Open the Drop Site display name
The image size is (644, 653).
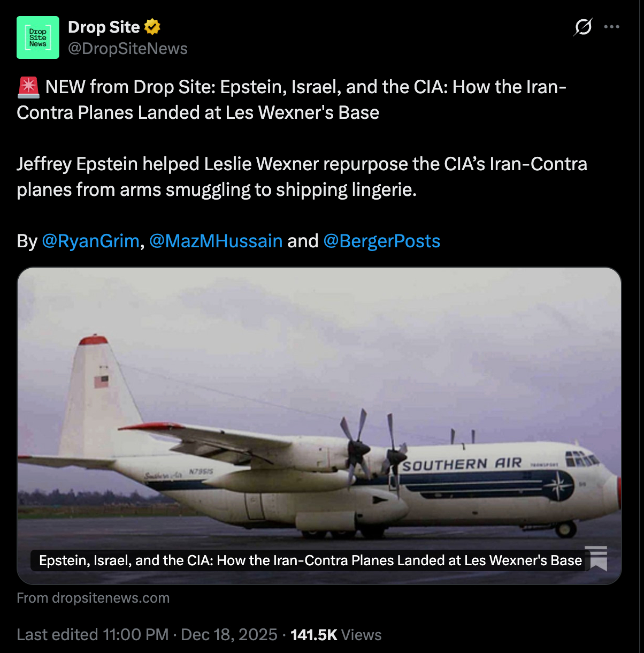[x=104, y=27]
